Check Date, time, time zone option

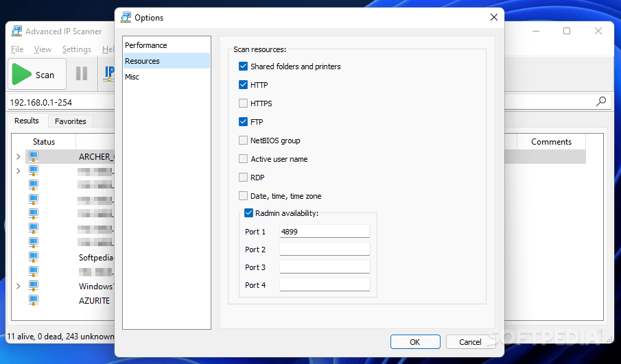[243, 196]
